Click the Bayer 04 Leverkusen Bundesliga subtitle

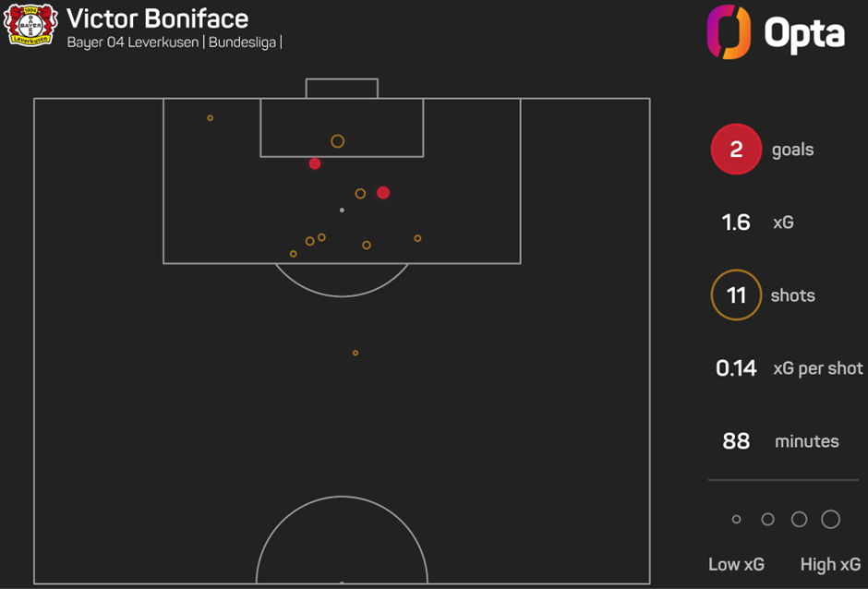(x=175, y=42)
